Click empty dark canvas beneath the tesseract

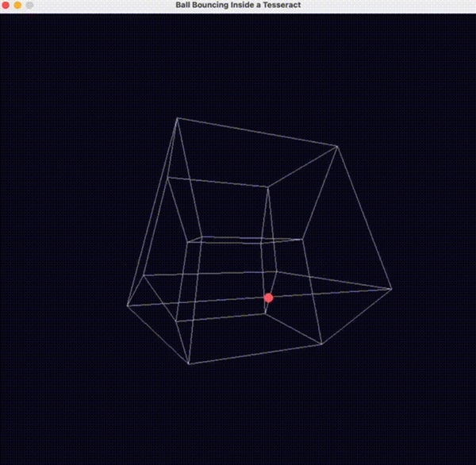click(238, 421)
